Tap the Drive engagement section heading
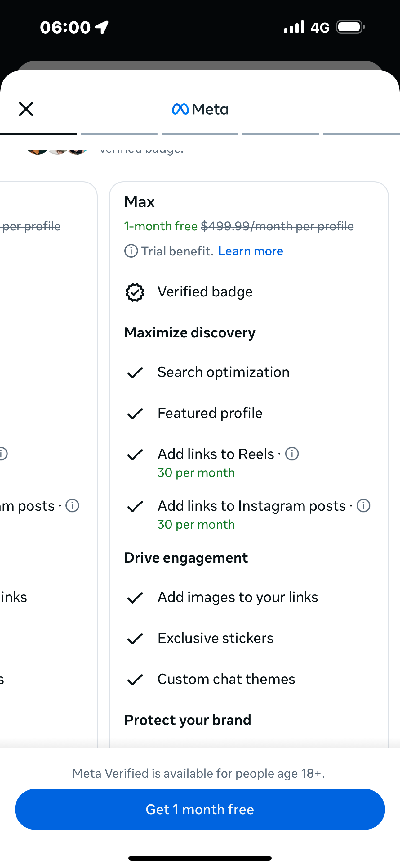The height and width of the screenshot is (868, 400). (186, 558)
